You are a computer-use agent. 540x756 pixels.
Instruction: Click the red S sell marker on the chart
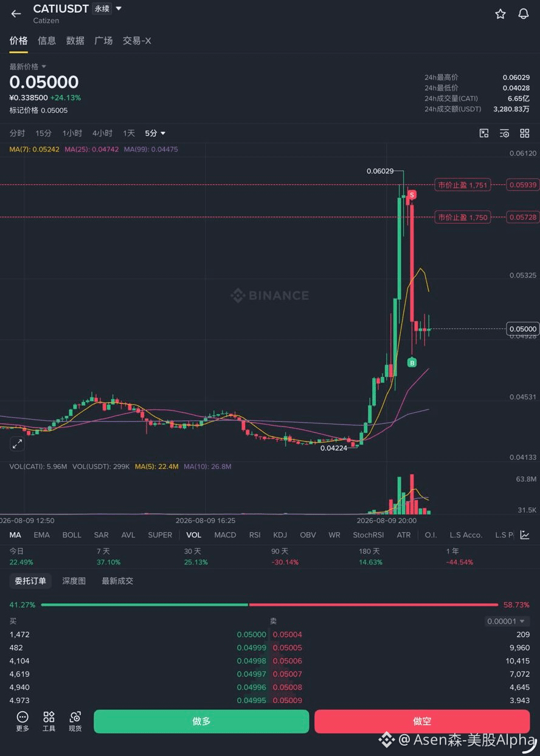coord(412,195)
